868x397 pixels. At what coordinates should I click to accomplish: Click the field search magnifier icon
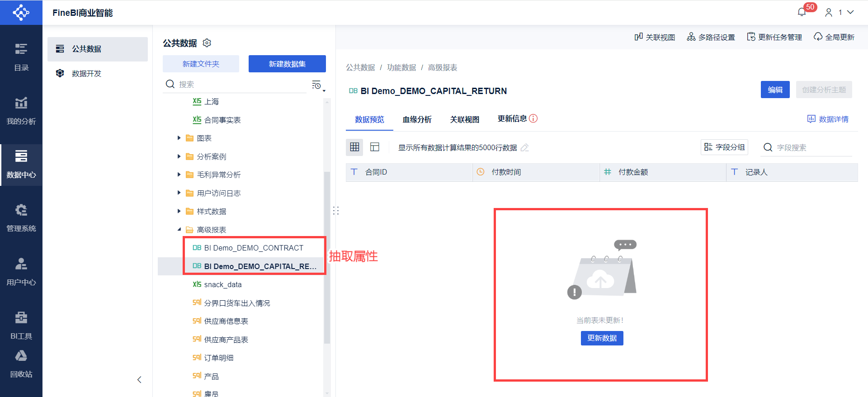tap(768, 147)
